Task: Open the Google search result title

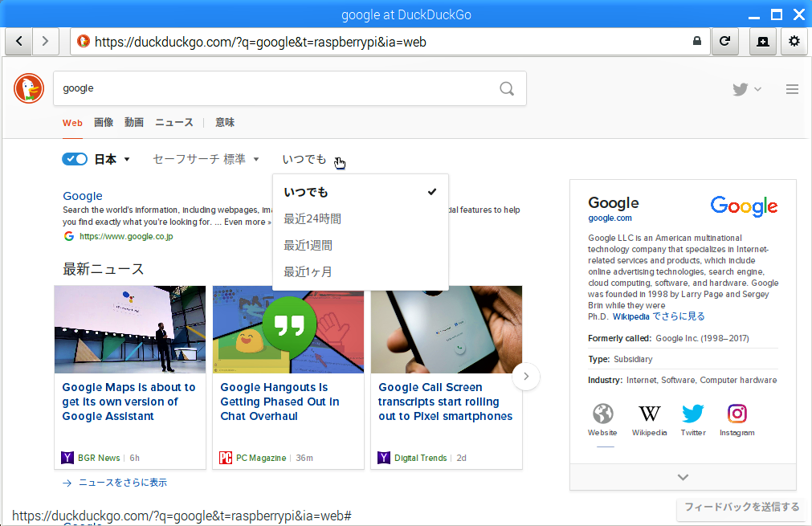Action: point(83,196)
